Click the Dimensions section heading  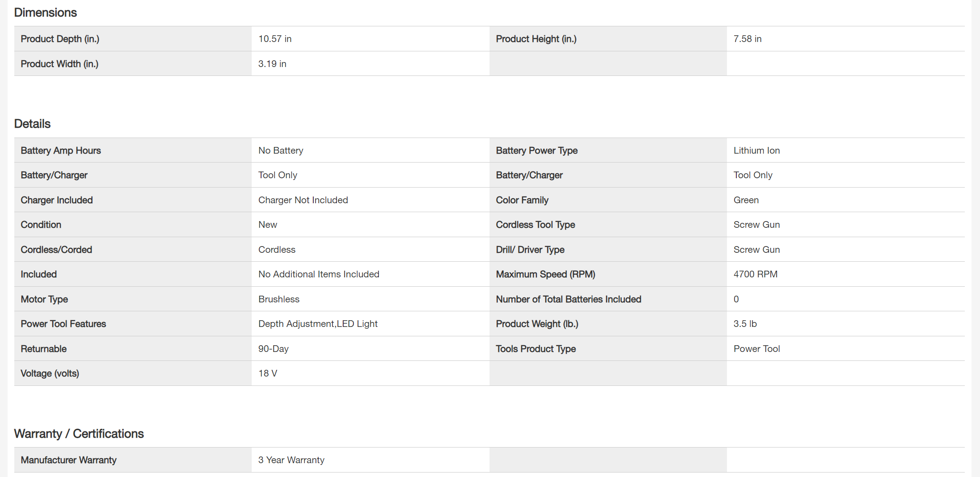click(x=46, y=13)
